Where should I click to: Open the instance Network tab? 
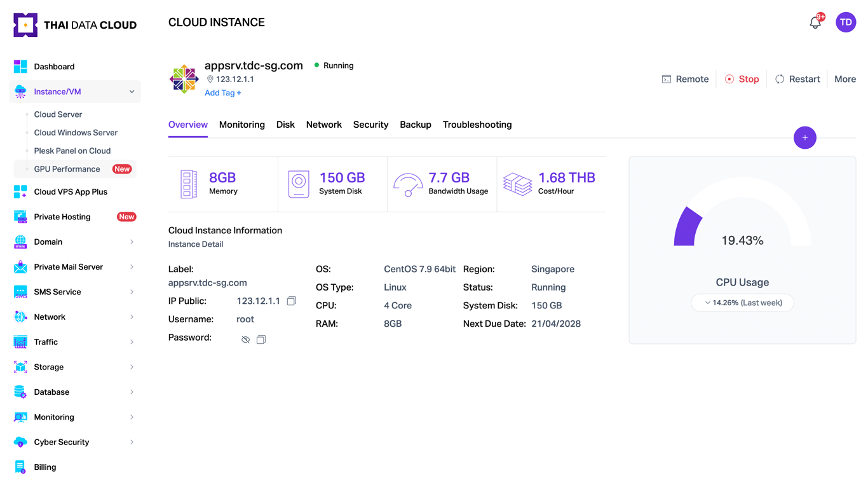[x=324, y=125]
